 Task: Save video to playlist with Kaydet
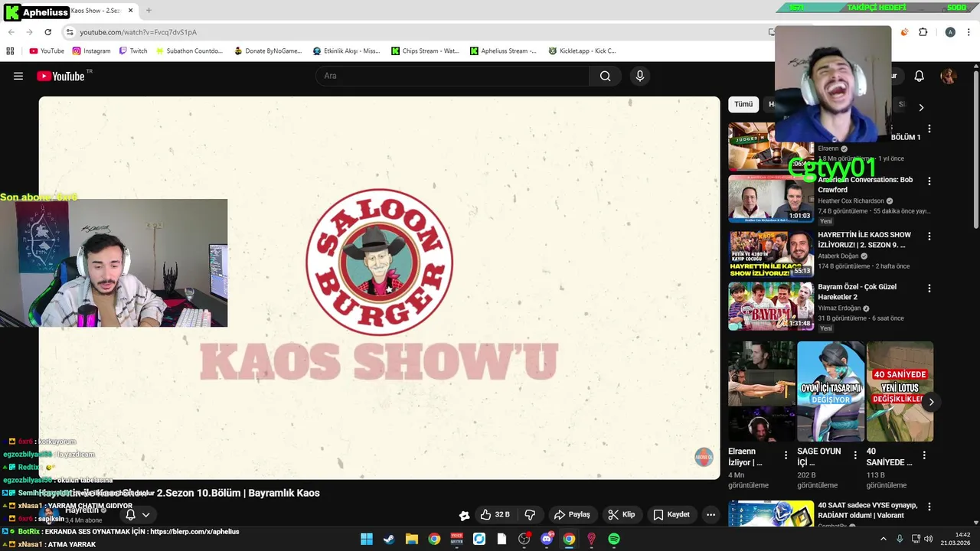coord(671,514)
